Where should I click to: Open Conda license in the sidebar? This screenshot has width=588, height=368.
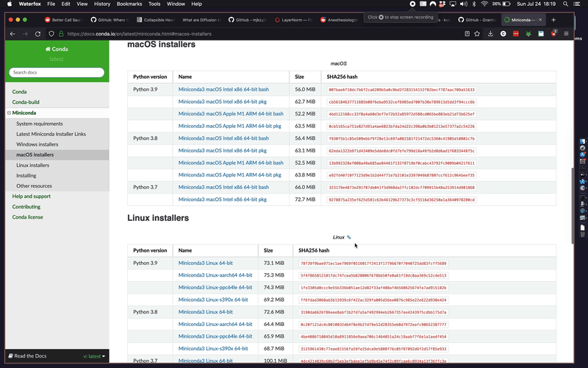[28, 217]
